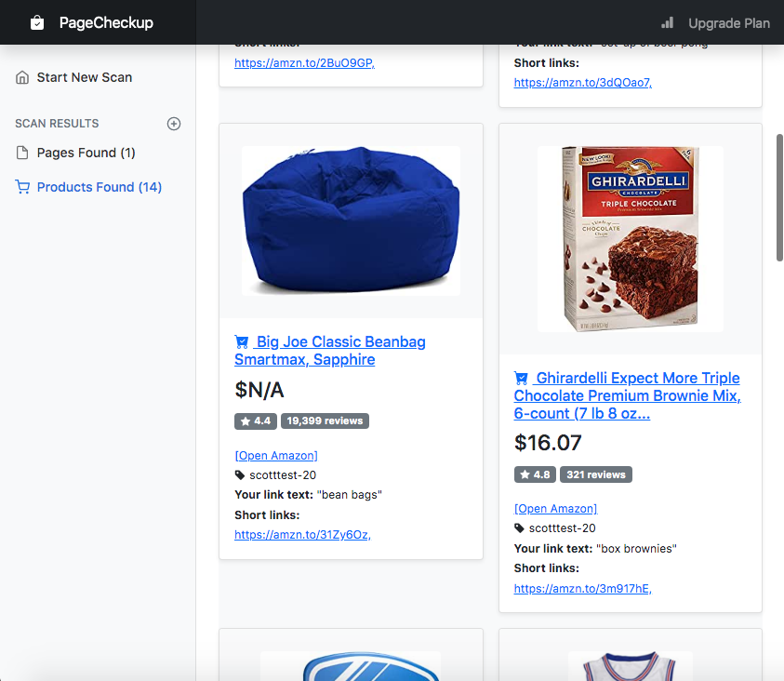
Task: Click the $N/A price text
Action: click(x=259, y=390)
